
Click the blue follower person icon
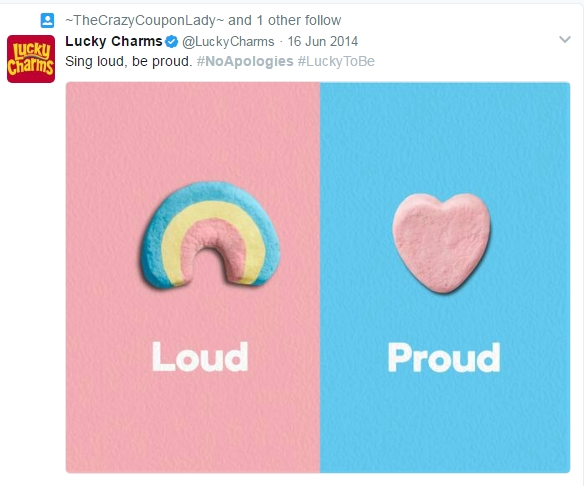coord(47,20)
